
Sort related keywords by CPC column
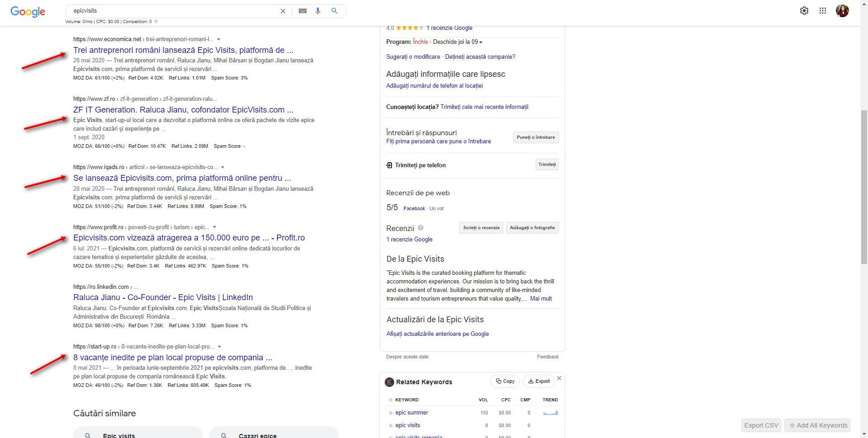tap(506, 400)
